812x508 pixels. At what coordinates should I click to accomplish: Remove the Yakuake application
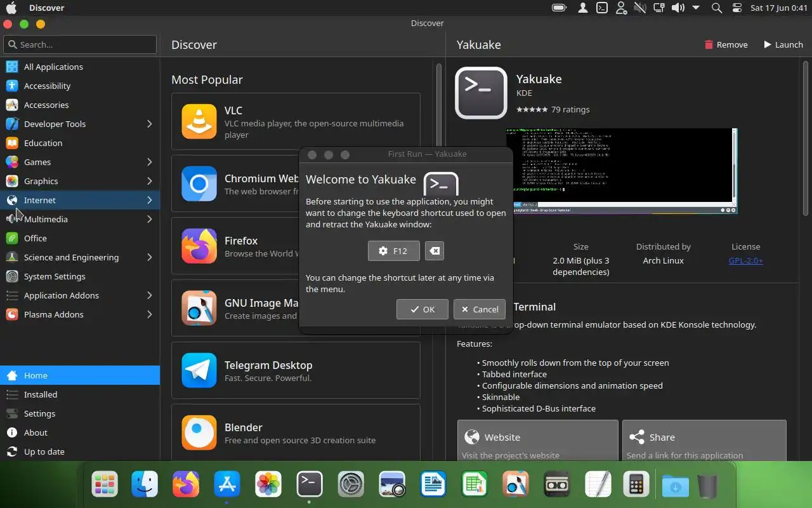point(726,44)
